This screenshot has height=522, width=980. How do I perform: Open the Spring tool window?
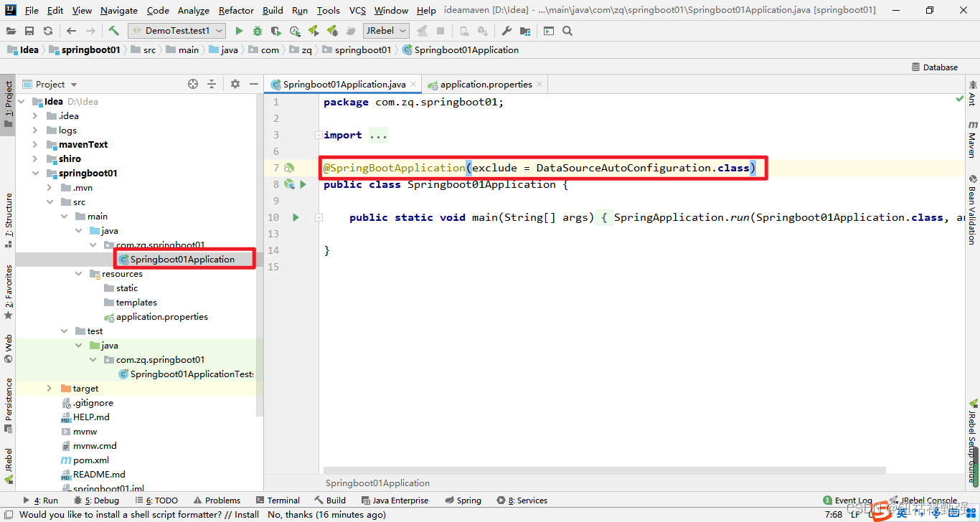point(463,500)
